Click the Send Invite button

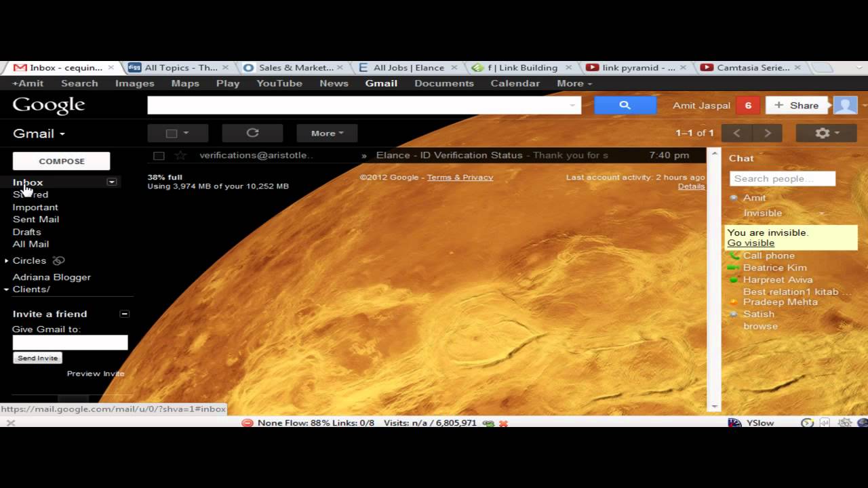pos(38,358)
